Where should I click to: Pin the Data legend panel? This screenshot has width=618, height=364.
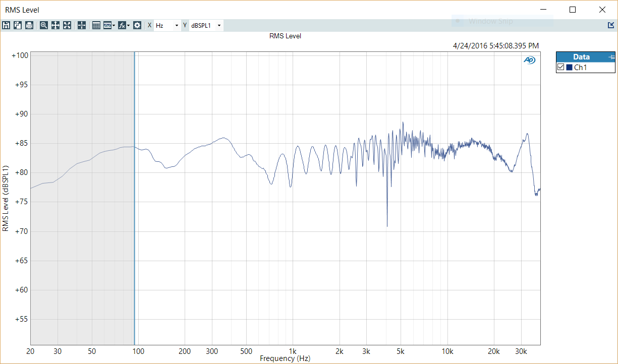tap(612, 57)
